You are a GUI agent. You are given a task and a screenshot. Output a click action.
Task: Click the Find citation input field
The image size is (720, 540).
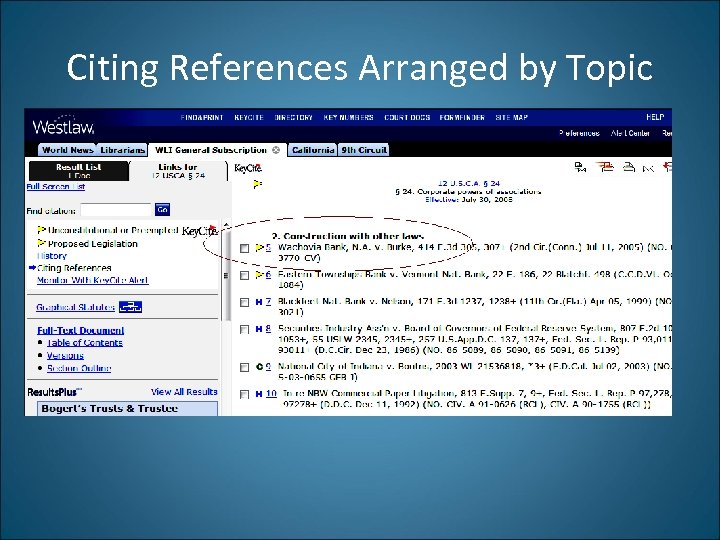[x=116, y=210]
